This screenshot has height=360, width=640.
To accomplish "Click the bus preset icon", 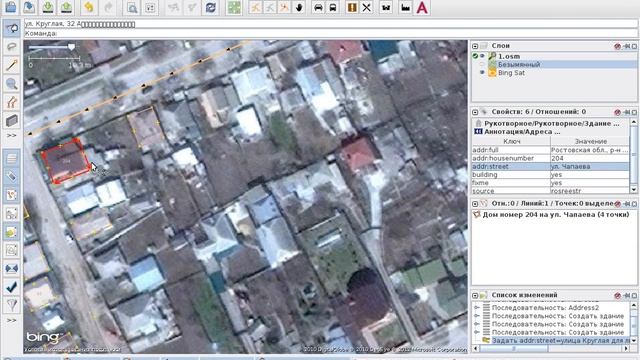I will pyautogui.click(x=333, y=7).
